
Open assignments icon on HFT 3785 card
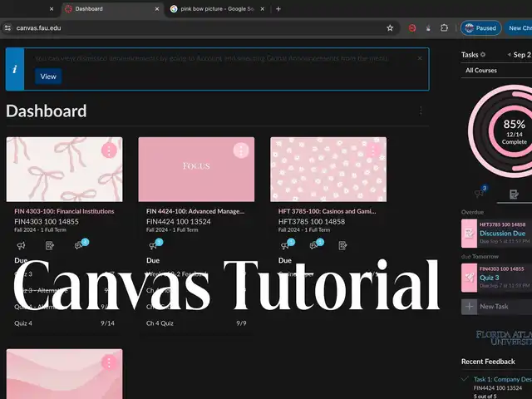342,245
